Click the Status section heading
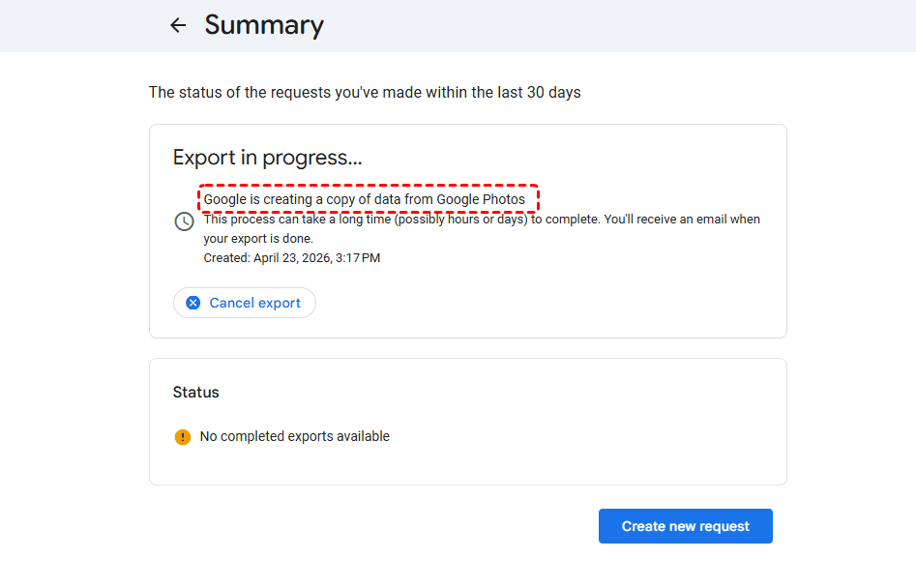This screenshot has height=588, width=916. tap(196, 393)
